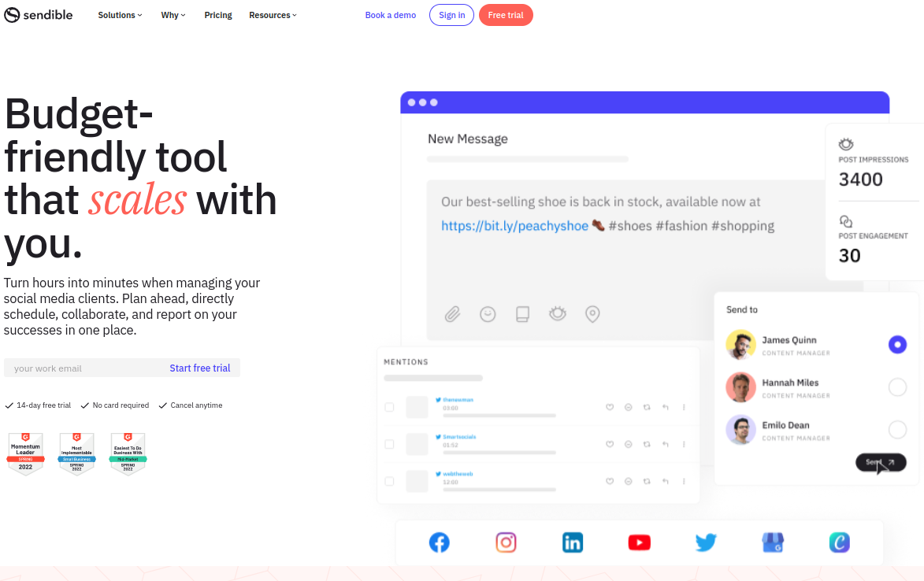Click Start free trial

click(199, 368)
